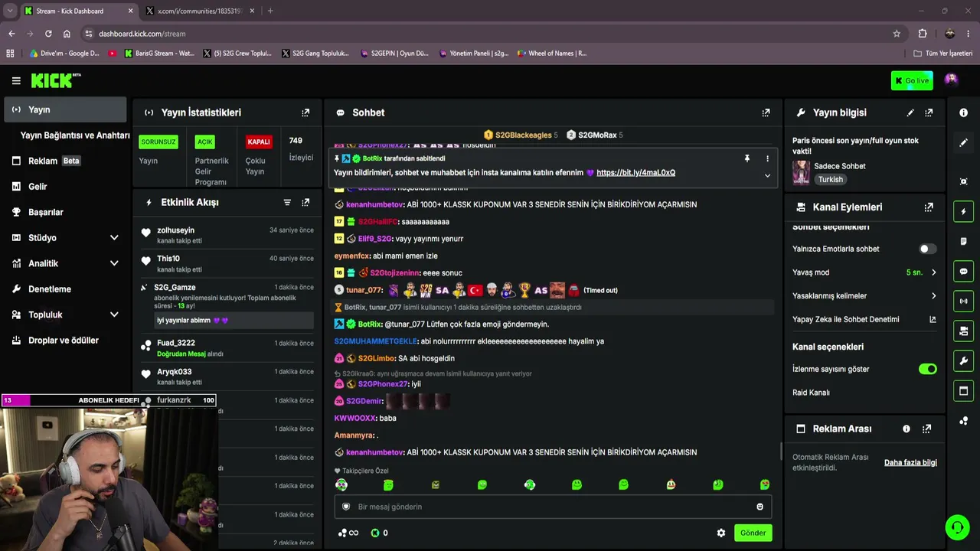
Task: Open the pinned message three-dot menu
Action: [x=767, y=158]
